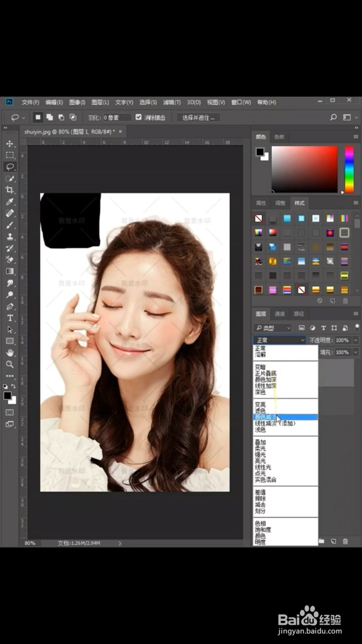The image size is (362, 644).
Task: Select the Eraser tool
Action: pyautogui.click(x=10, y=260)
